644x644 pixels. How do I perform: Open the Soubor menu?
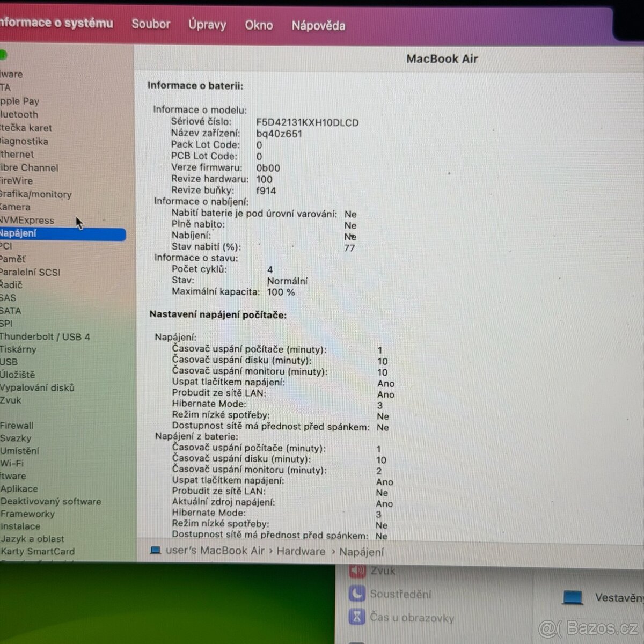[x=151, y=24]
